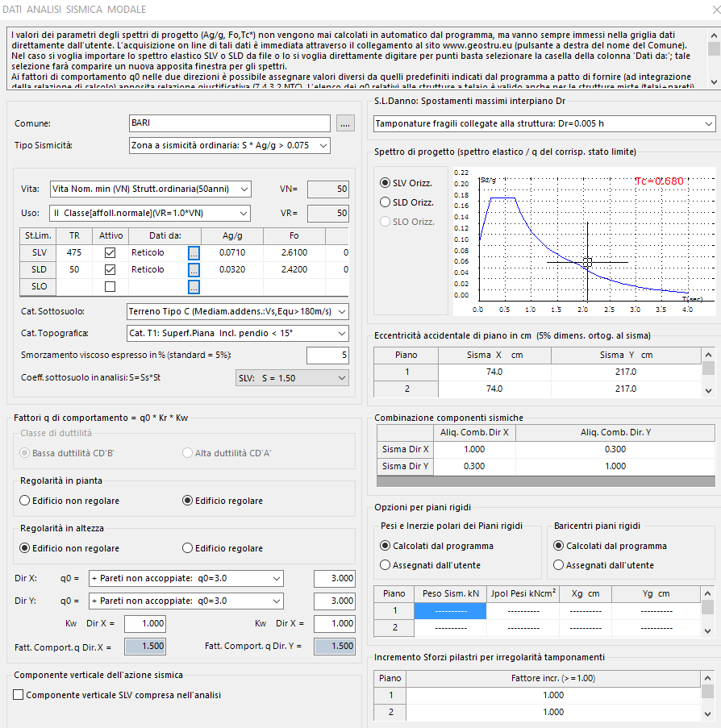Click the SLV TR cell 475

[x=74, y=252]
